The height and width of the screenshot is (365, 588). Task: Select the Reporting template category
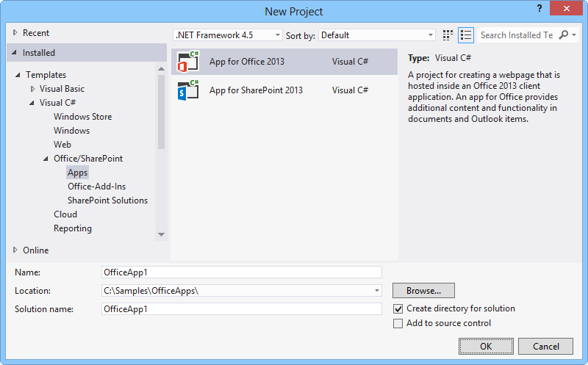(73, 228)
